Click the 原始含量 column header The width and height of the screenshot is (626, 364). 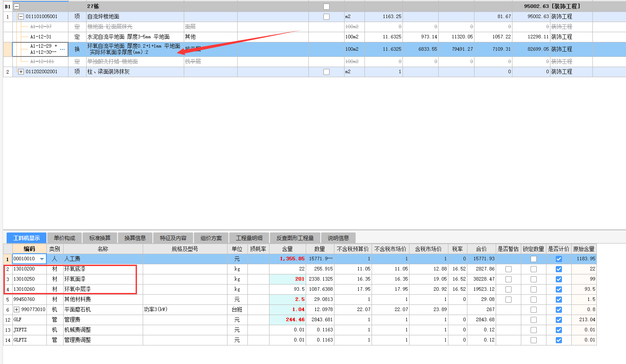[x=584, y=249]
